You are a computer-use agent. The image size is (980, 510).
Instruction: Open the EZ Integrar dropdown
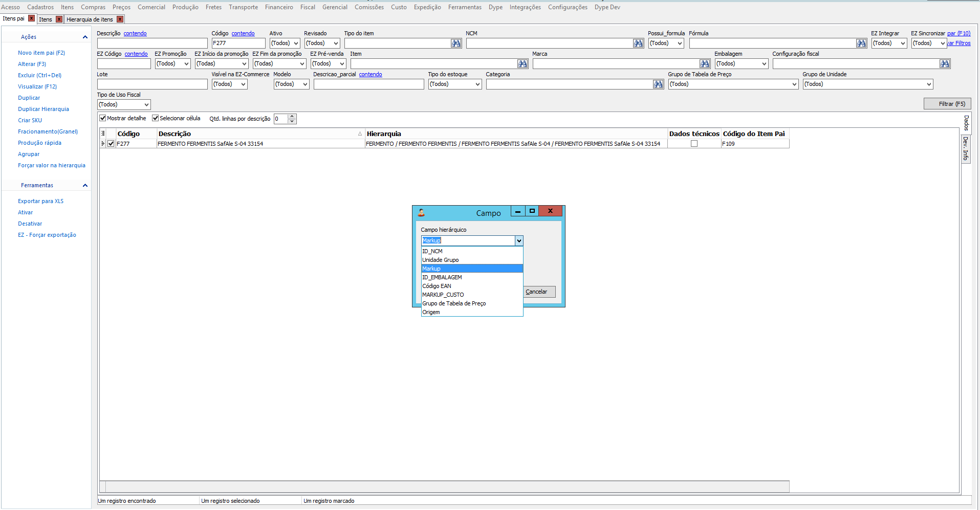click(903, 43)
